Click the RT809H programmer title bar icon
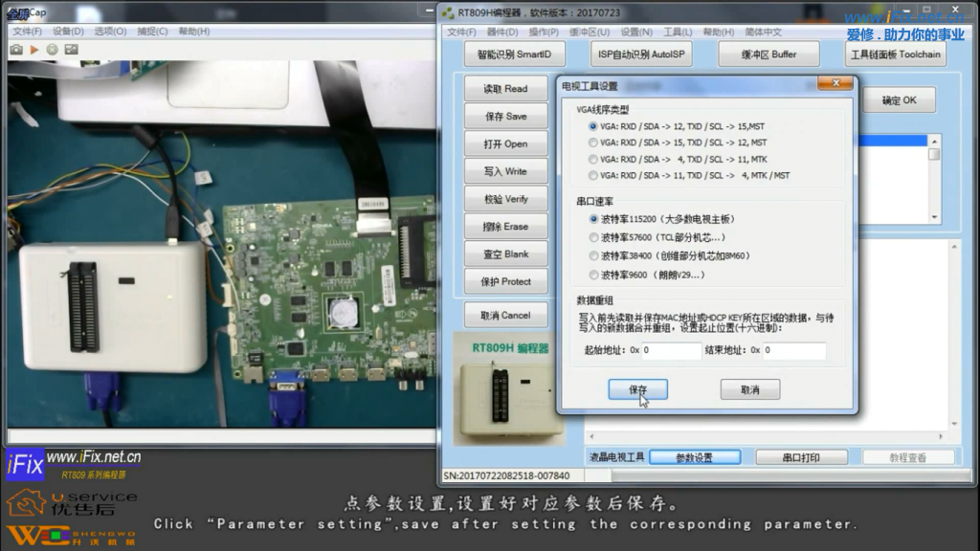This screenshot has height=551, width=980. tap(448, 12)
